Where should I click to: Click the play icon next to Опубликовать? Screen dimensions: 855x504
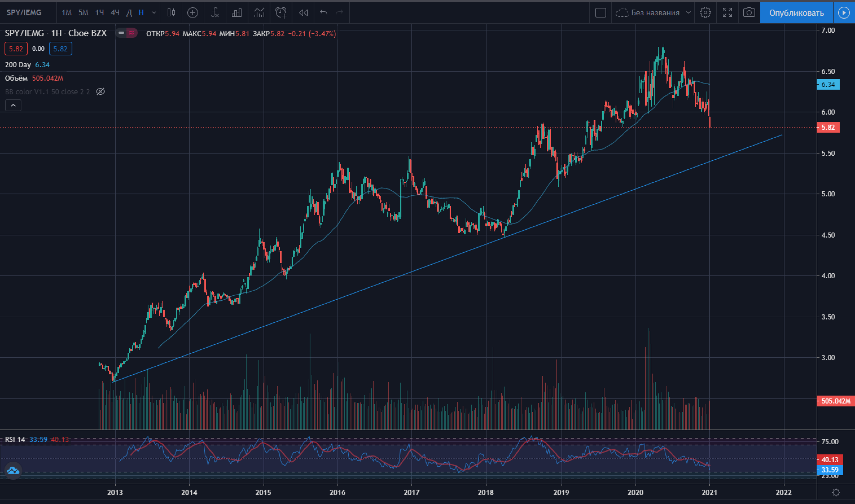click(844, 13)
